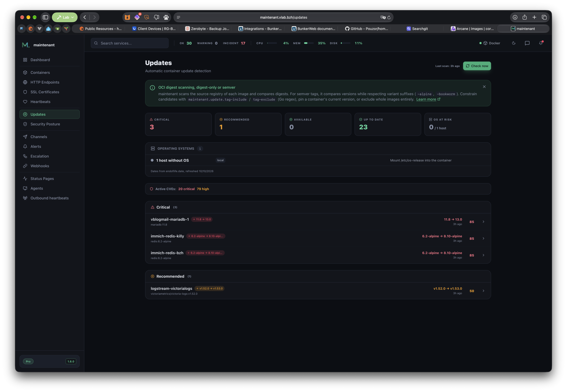Expand vblogmail-mariadb-1 row chevron
Image resolution: width=567 pixels, height=392 pixels.
pos(483,222)
